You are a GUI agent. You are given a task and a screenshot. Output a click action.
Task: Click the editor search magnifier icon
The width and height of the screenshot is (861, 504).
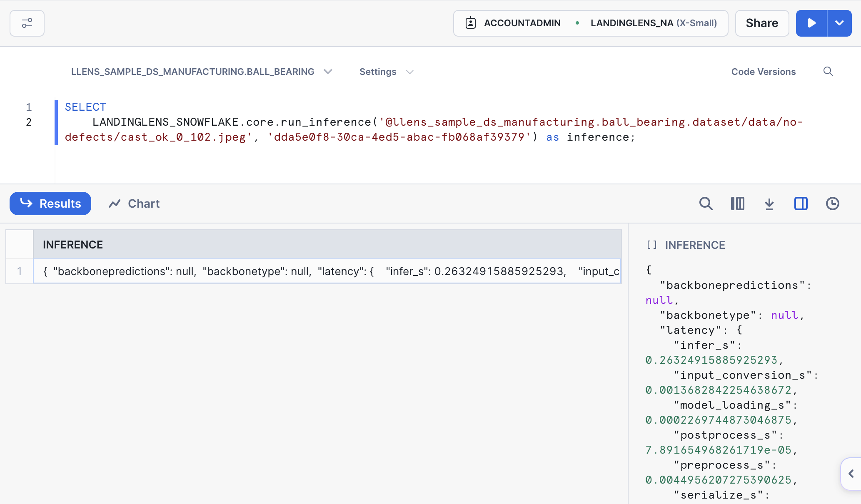pyautogui.click(x=828, y=72)
